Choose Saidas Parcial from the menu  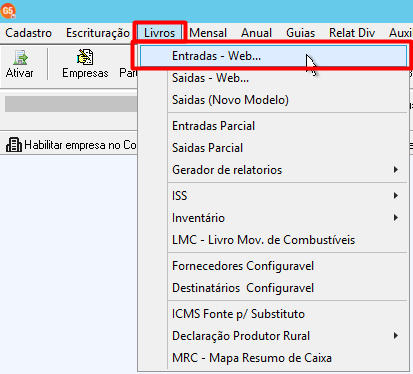(x=273, y=148)
